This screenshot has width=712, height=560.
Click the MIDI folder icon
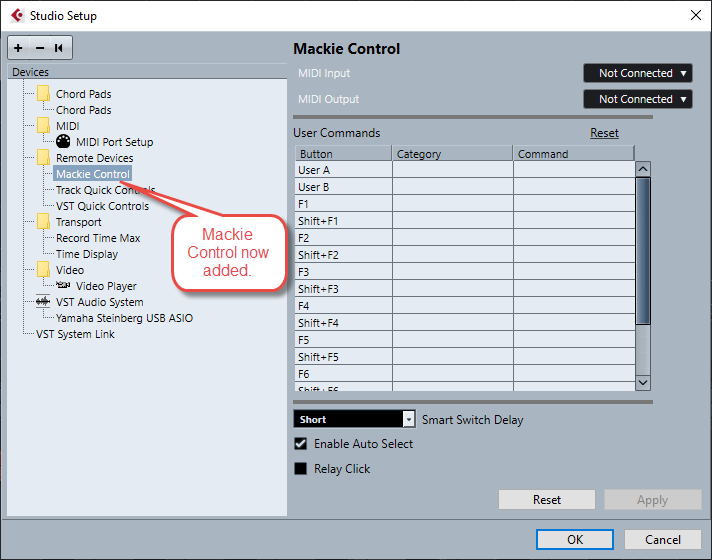coord(44,125)
